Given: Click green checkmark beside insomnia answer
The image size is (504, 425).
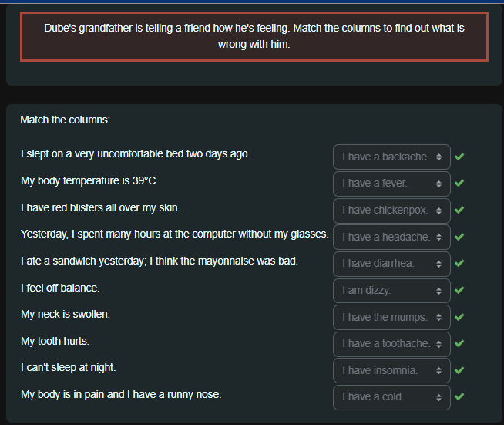Looking at the screenshot, I should 459,370.
